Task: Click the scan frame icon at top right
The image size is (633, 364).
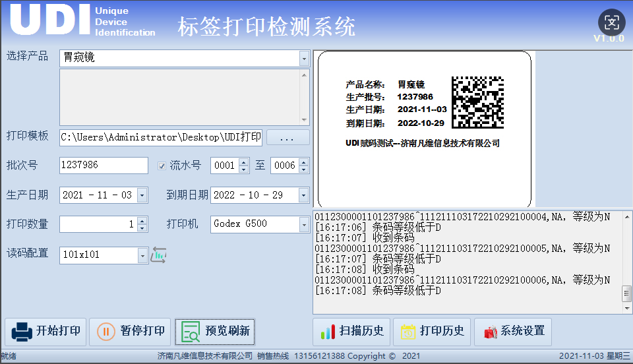Action: (x=611, y=23)
